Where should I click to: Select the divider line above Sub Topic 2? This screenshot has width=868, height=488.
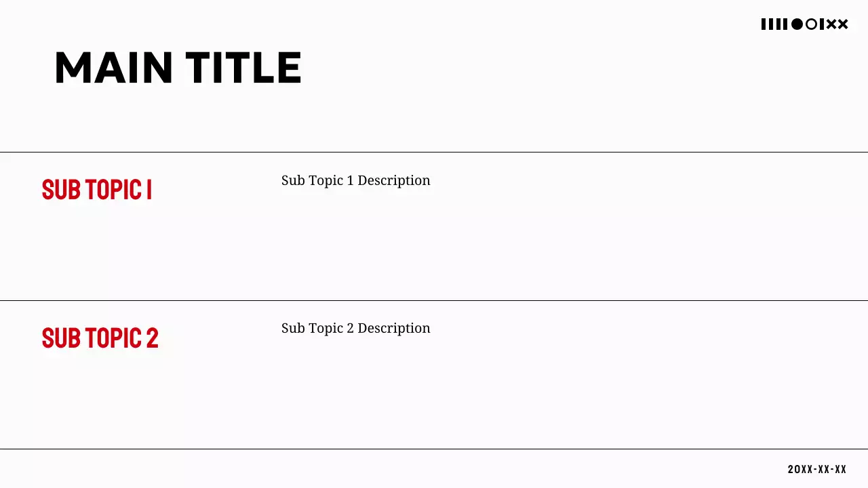[x=434, y=300]
